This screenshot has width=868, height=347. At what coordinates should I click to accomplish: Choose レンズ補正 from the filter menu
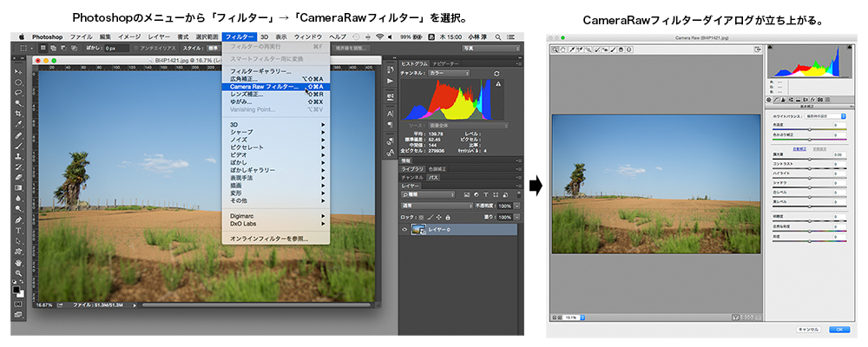[275, 94]
